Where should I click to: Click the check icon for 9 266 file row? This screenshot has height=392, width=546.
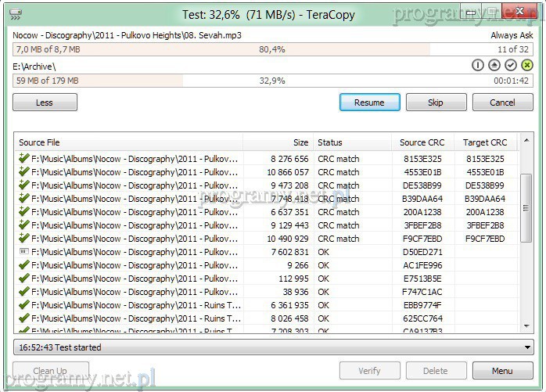pos(23,265)
